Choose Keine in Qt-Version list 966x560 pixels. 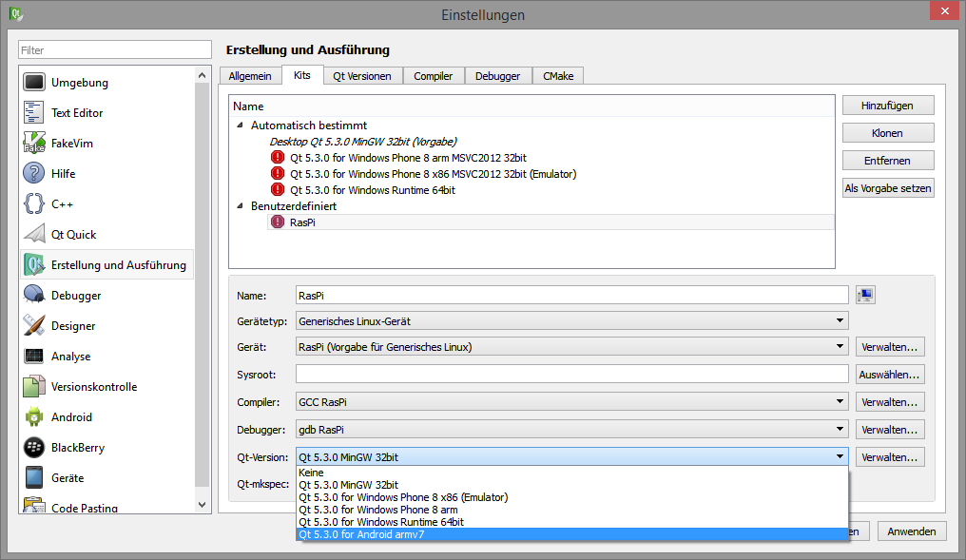[x=572, y=473]
